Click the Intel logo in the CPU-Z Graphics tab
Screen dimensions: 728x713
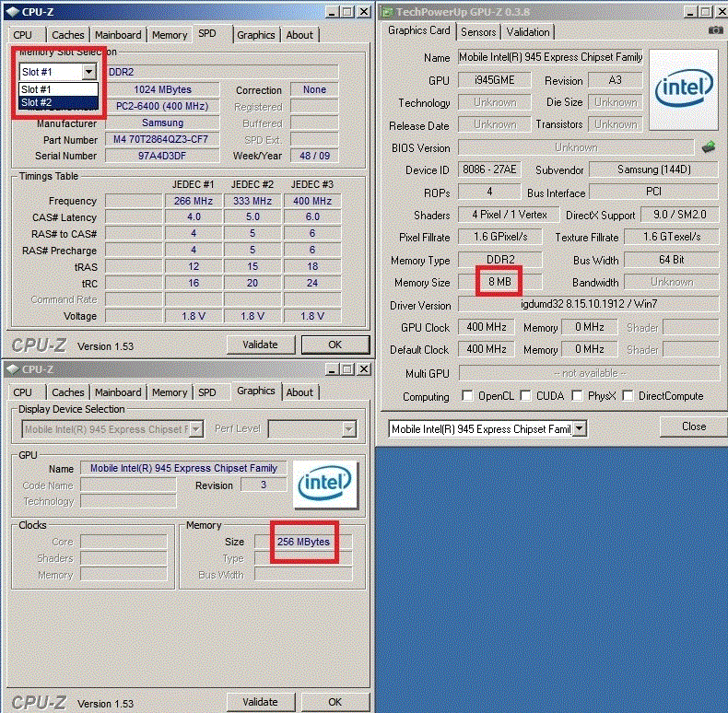[x=325, y=485]
